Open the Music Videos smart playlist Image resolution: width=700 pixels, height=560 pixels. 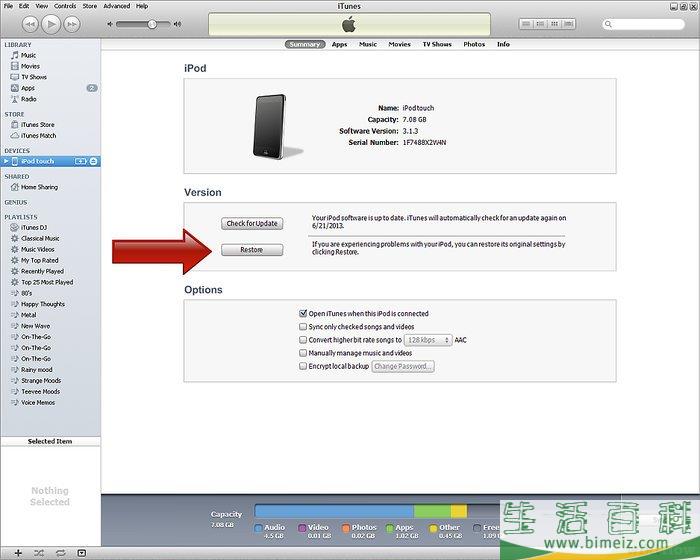pos(38,249)
